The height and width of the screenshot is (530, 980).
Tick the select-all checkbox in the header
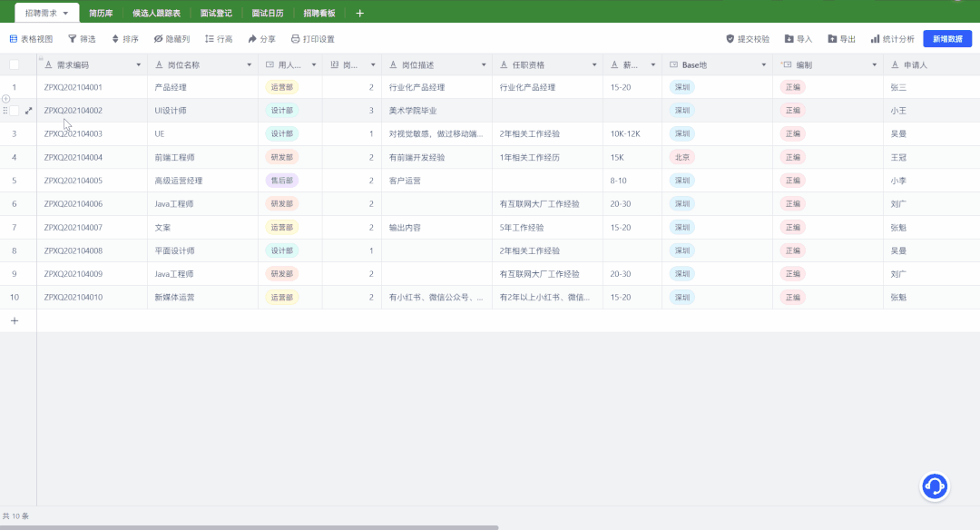(x=15, y=64)
